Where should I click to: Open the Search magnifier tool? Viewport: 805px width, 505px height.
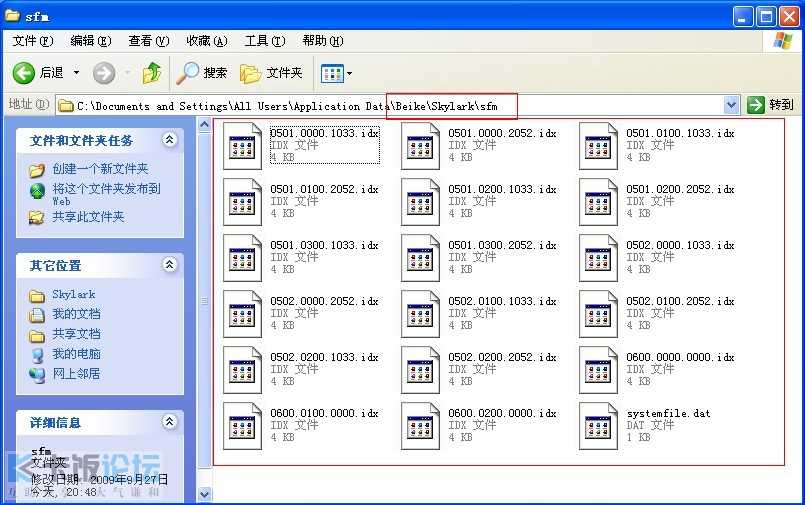point(202,73)
